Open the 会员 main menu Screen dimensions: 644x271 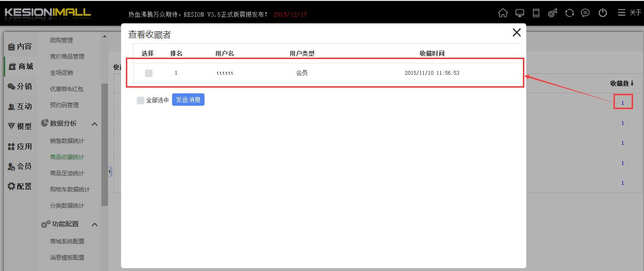pyautogui.click(x=20, y=166)
